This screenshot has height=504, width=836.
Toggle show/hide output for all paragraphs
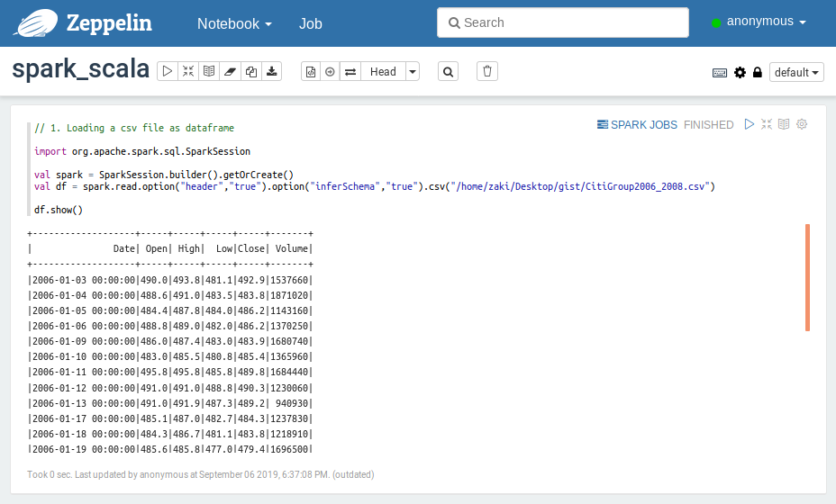[x=209, y=71]
